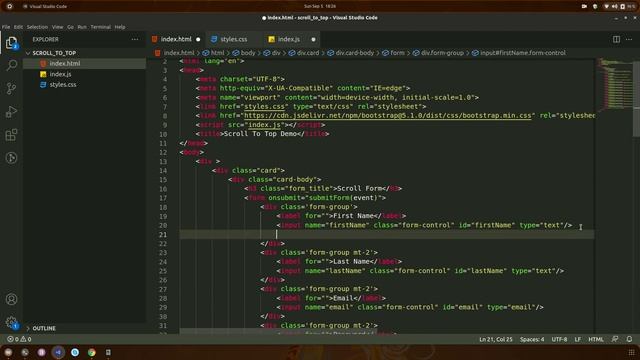Click the styles.css file icon in explorer
The height and width of the screenshot is (360, 640).
click(43, 84)
